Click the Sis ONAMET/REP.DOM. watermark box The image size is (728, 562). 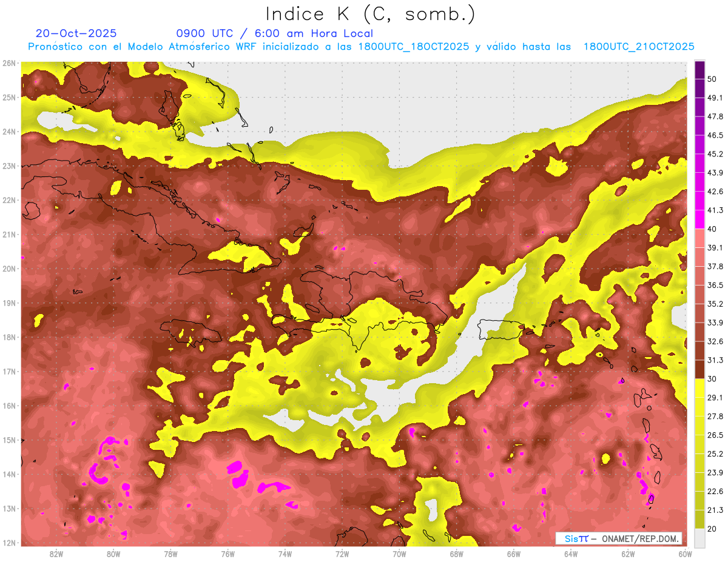(618, 538)
